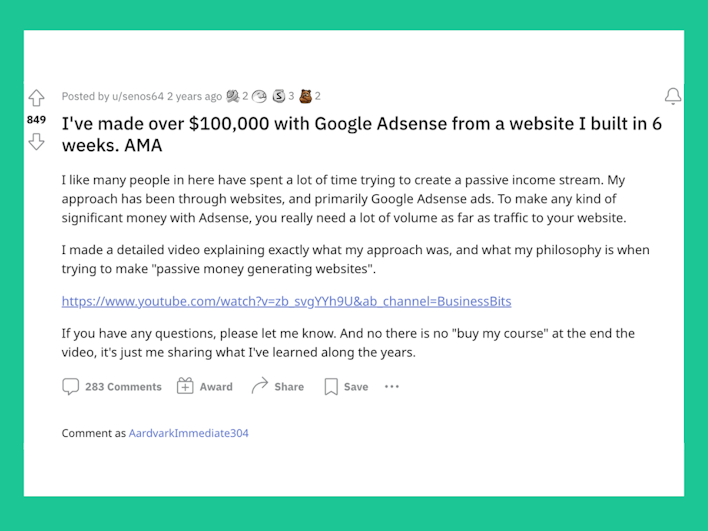708x531 pixels.
Task: Click the 849 vote score
Action: [x=37, y=120]
